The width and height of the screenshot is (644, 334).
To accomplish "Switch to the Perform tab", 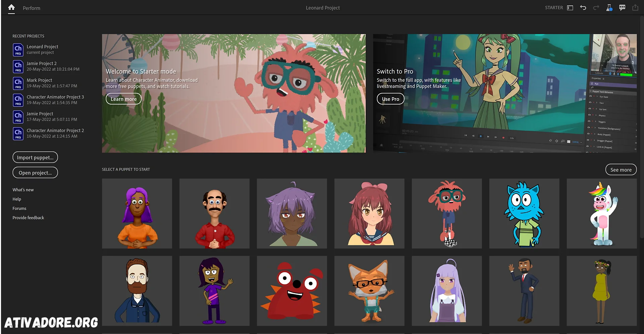I will 32,8.
